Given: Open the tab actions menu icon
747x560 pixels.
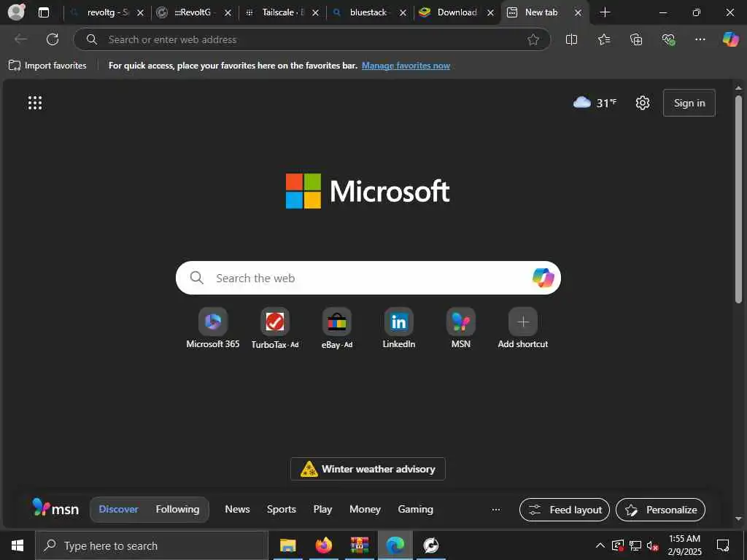Looking at the screenshot, I should 43,12.
